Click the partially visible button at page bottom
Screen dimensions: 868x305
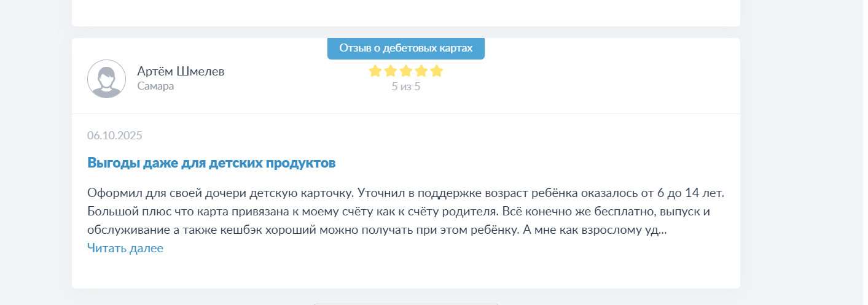[405, 303]
